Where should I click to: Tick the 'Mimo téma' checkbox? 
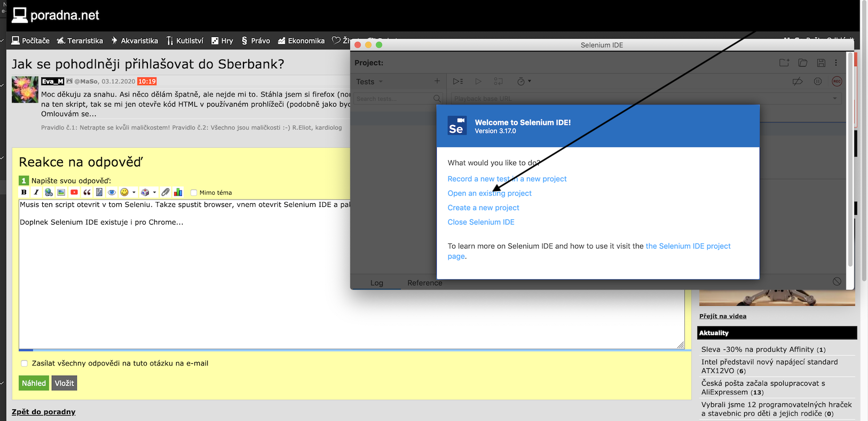click(194, 193)
